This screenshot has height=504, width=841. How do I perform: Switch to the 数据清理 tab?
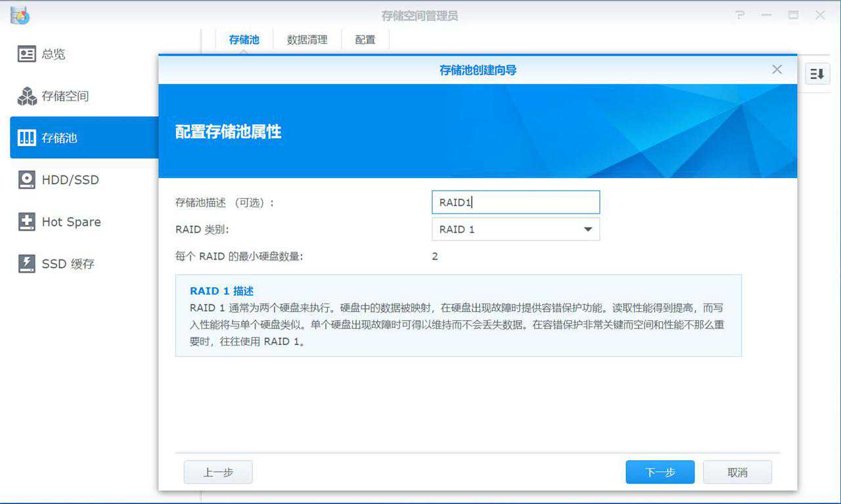point(307,39)
